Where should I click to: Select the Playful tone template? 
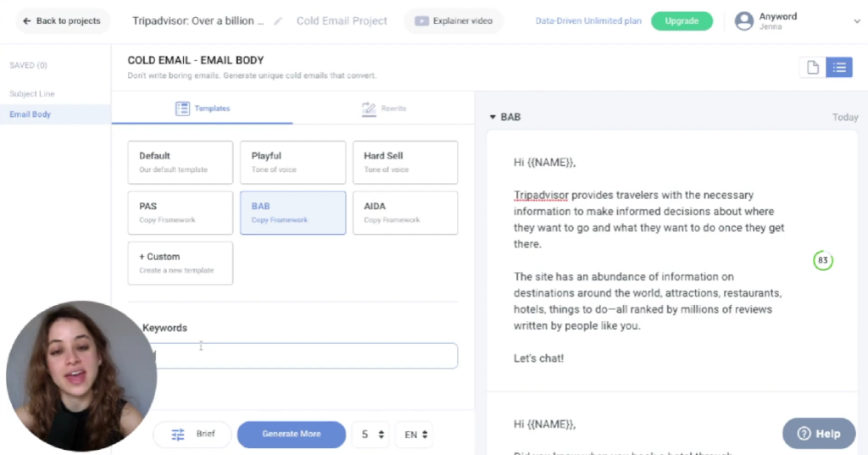292,162
